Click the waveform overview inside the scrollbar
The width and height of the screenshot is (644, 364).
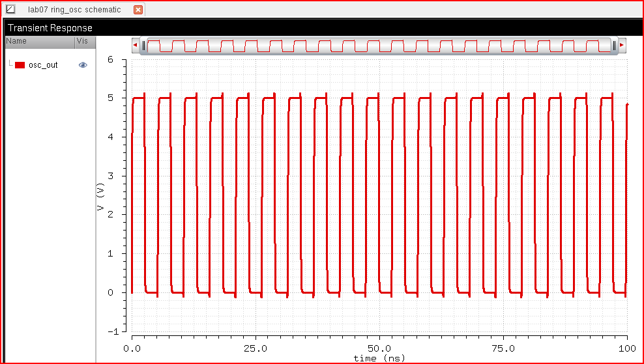coord(378,45)
